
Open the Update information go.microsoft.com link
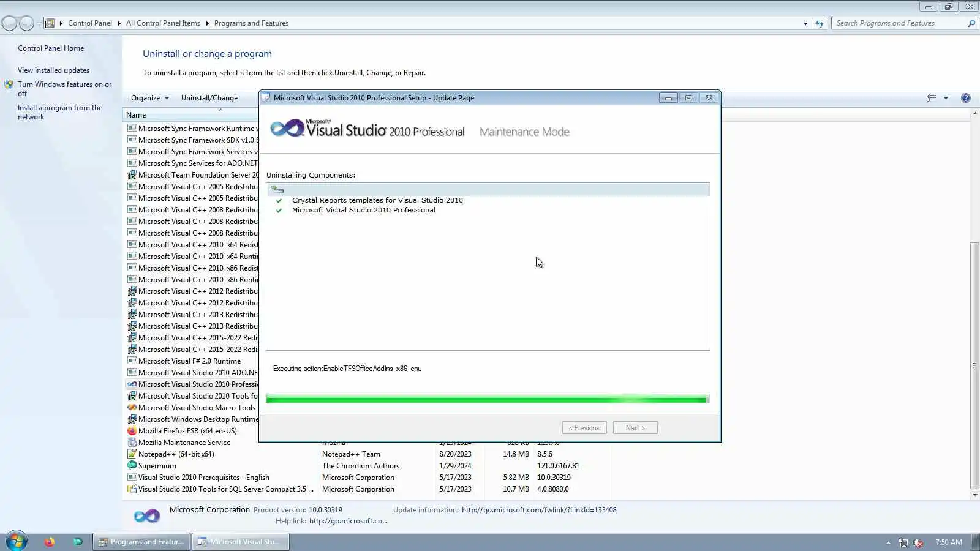pyautogui.click(x=539, y=510)
